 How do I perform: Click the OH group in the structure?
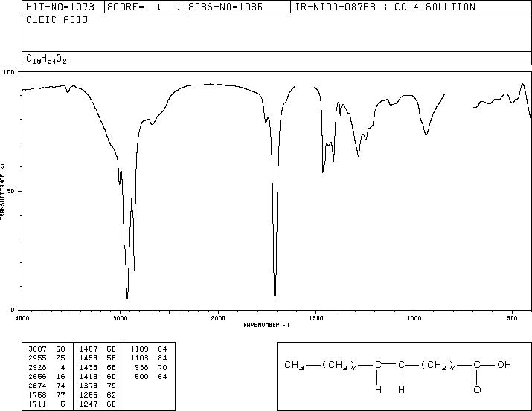pyautogui.click(x=504, y=365)
